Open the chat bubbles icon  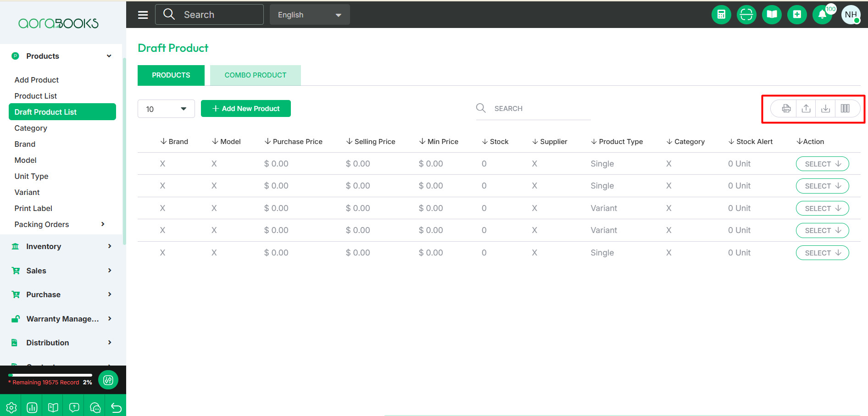pos(95,407)
